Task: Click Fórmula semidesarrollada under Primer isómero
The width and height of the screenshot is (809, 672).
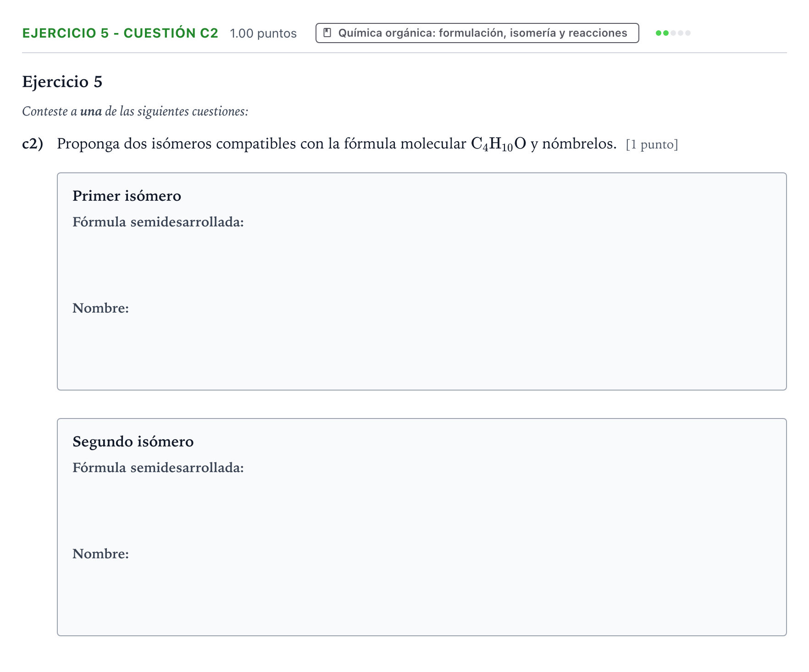Action: point(158,222)
